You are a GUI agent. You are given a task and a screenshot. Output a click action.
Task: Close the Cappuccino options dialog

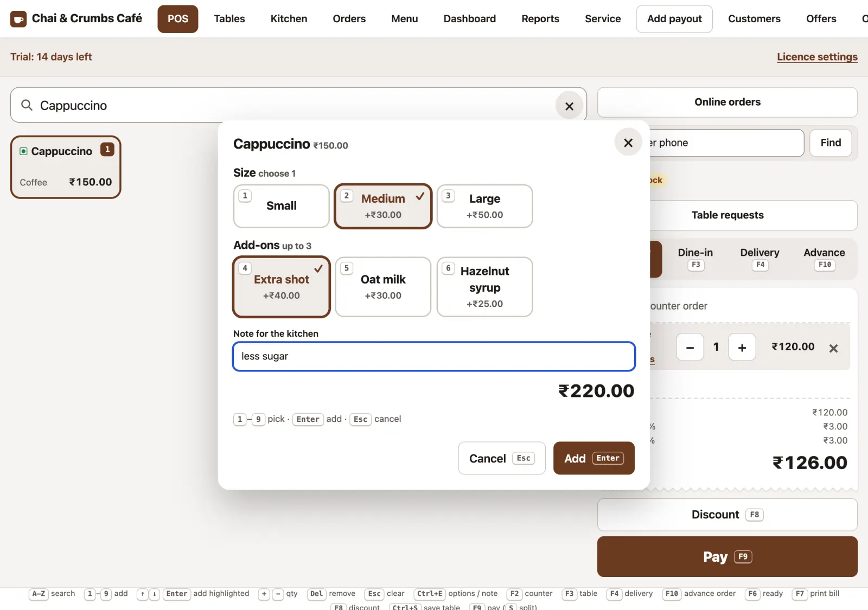point(628,143)
